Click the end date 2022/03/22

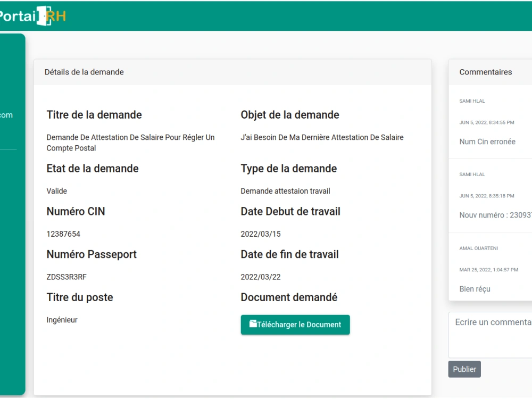(261, 277)
